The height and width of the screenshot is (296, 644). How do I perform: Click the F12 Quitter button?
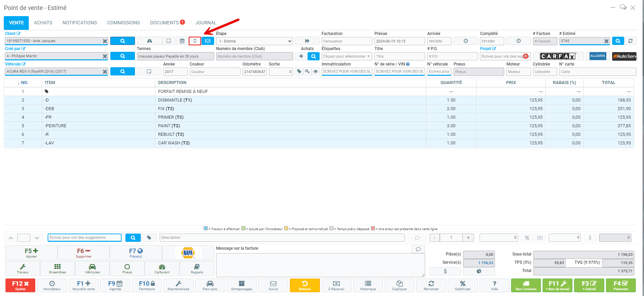[x=20, y=285]
